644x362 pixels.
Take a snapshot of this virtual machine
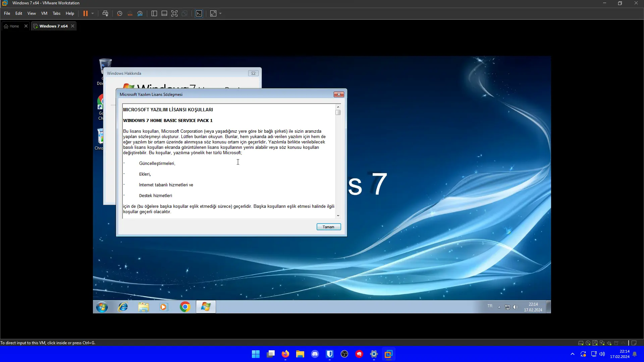tap(120, 13)
